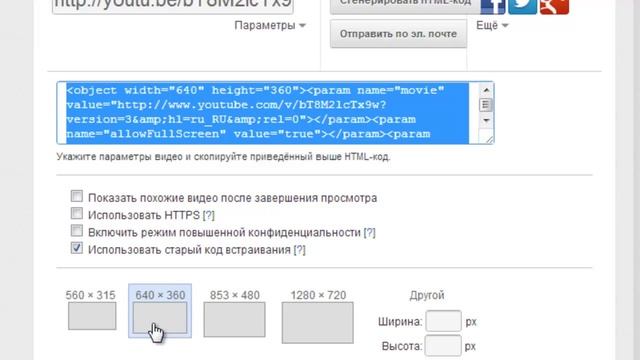
Task: Click inside the embed HTML code textarea
Action: [x=267, y=113]
